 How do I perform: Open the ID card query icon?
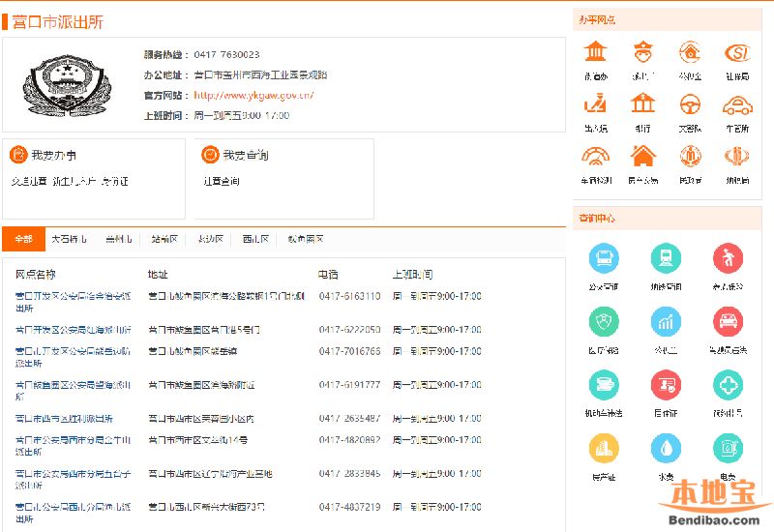666,385
